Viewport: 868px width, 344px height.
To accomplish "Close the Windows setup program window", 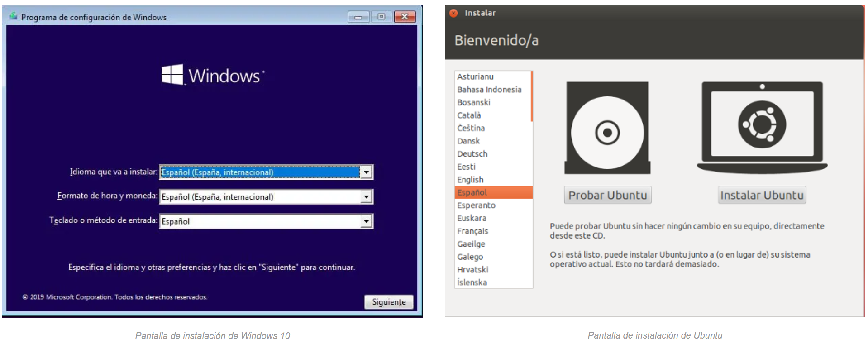I will point(405,17).
